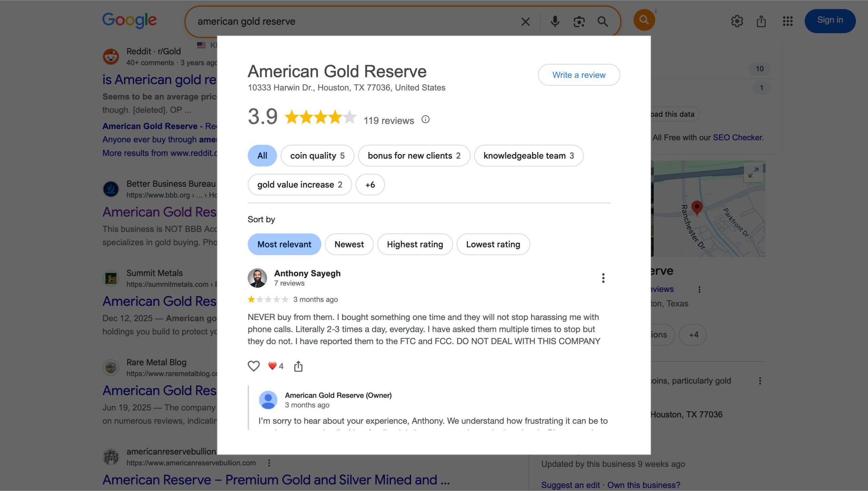Clear the search box with the X icon
This screenshot has width=868, height=491.
525,22
